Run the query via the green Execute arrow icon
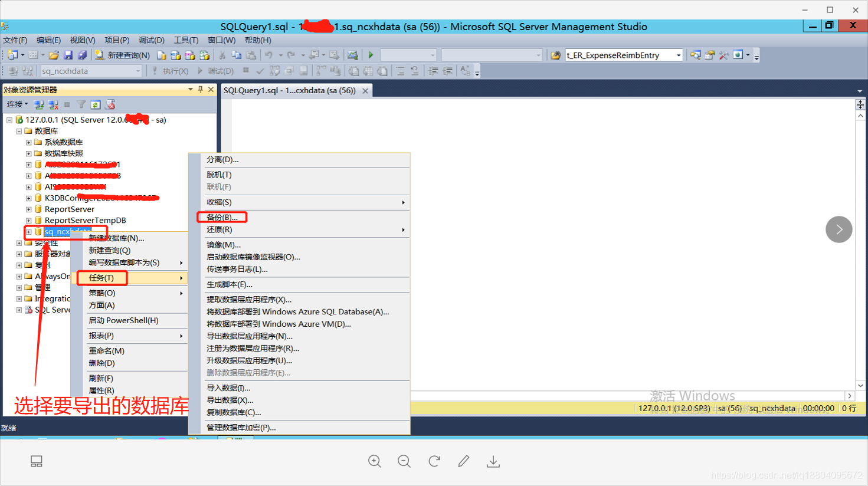The image size is (868, 486). point(370,54)
